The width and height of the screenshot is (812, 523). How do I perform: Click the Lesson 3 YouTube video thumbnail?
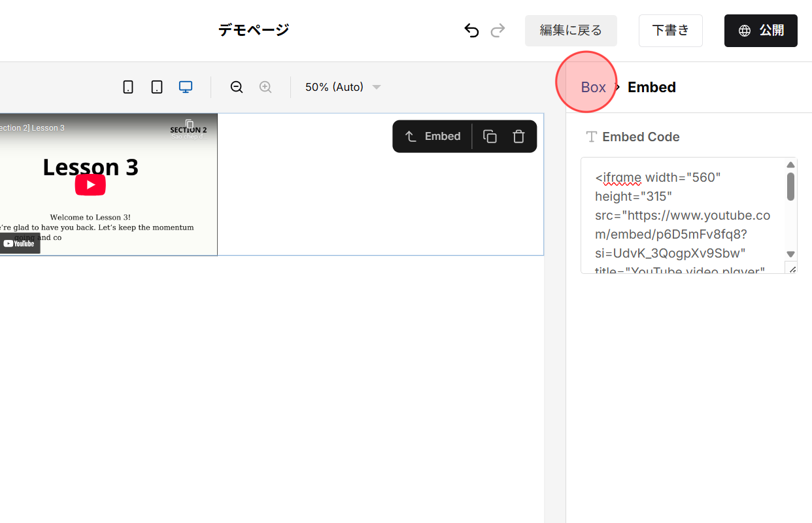point(90,184)
